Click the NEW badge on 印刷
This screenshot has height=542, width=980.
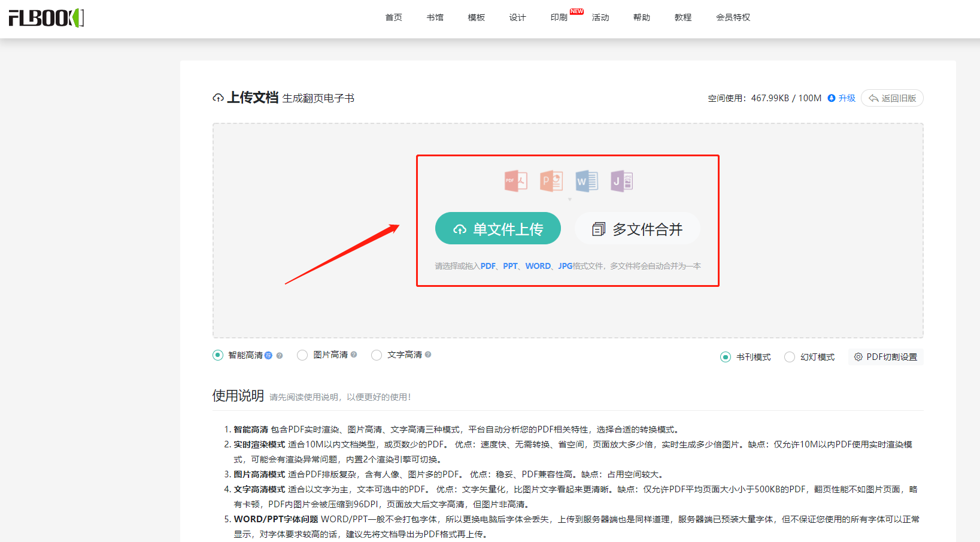click(x=577, y=11)
